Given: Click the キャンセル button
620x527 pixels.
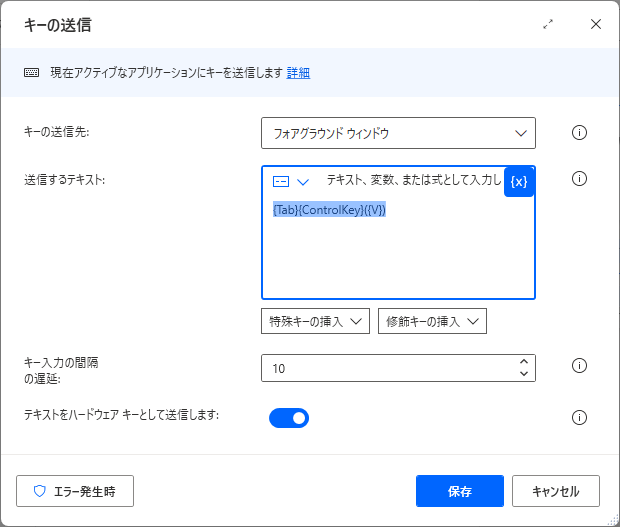Looking at the screenshot, I should click(x=556, y=491).
